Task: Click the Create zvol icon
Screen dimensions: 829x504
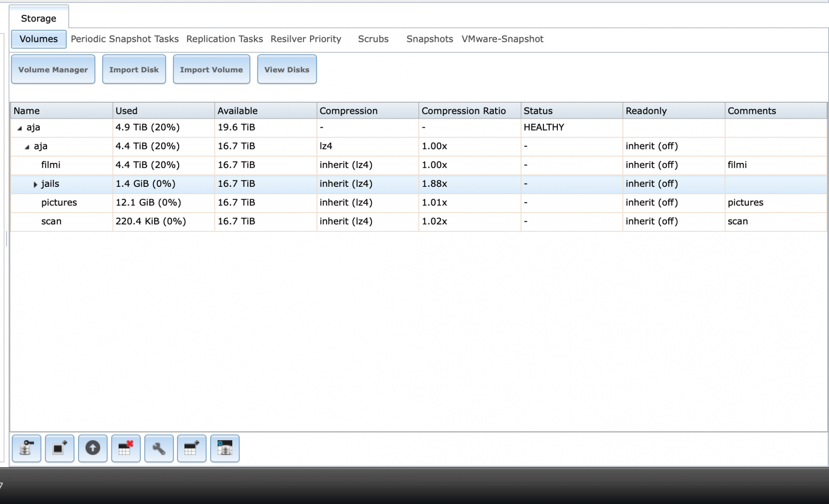Action: (x=225, y=448)
